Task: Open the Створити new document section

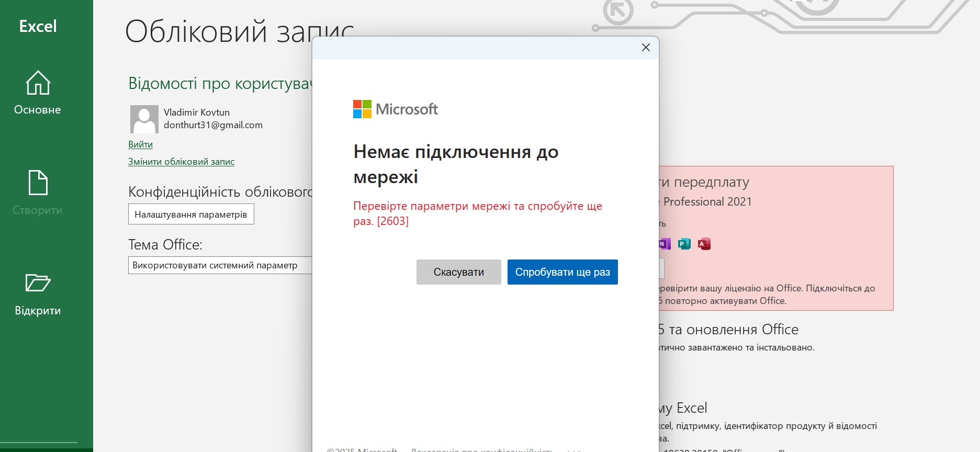Action: (x=38, y=193)
